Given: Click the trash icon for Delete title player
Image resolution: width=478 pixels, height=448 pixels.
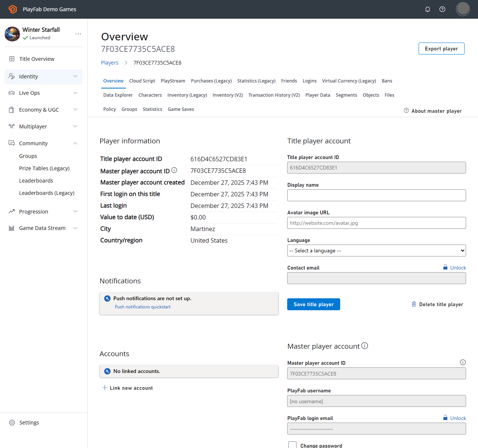Looking at the screenshot, I should click(x=414, y=304).
